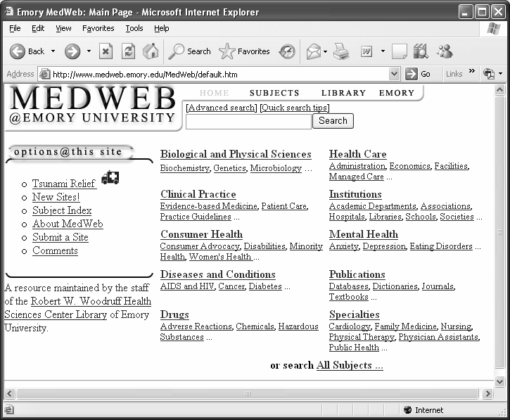This screenshot has width=510, height=420.
Task: Click the horizontal scrollbar thumb
Action: [x=248, y=394]
